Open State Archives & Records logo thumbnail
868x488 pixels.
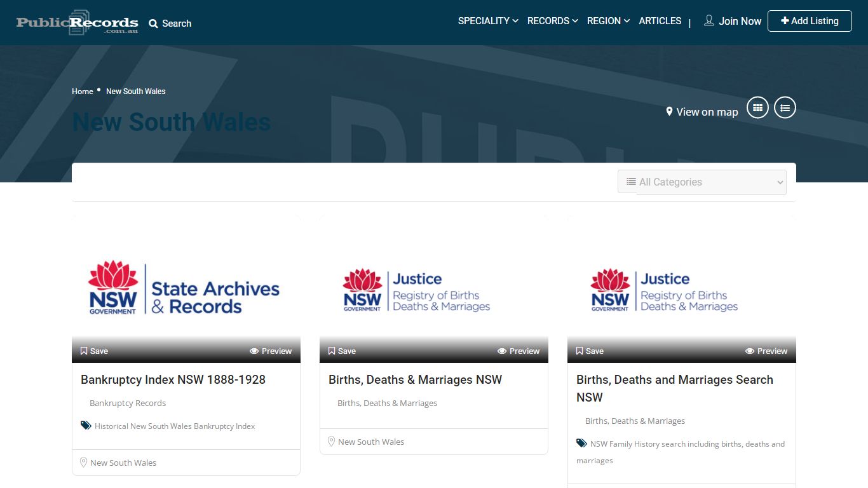pyautogui.click(x=186, y=288)
